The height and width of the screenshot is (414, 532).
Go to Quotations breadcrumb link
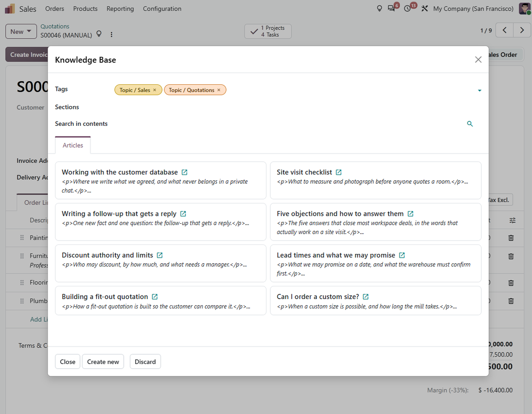click(x=55, y=26)
